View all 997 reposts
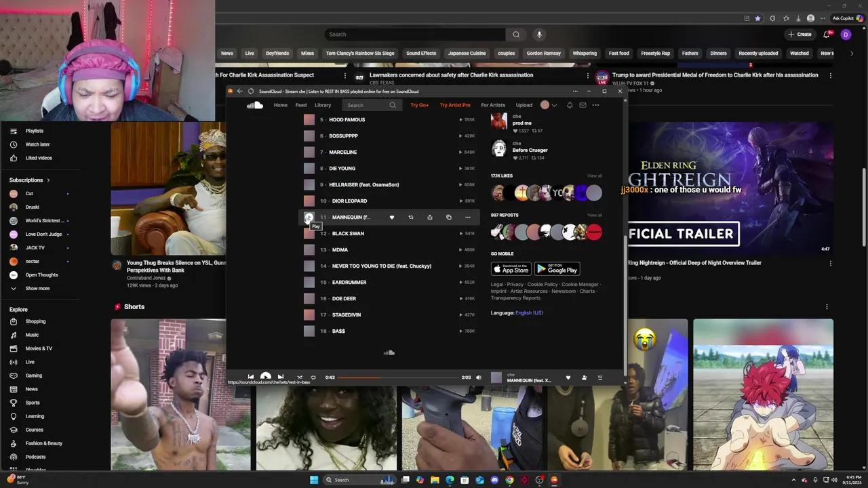The width and height of the screenshot is (868, 488). pyautogui.click(x=595, y=215)
